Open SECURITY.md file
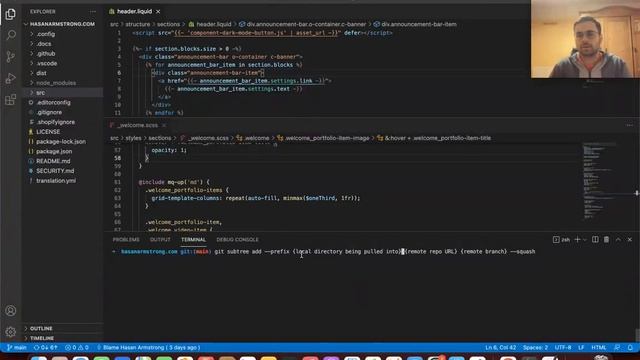The height and width of the screenshot is (360, 640). 62,171
